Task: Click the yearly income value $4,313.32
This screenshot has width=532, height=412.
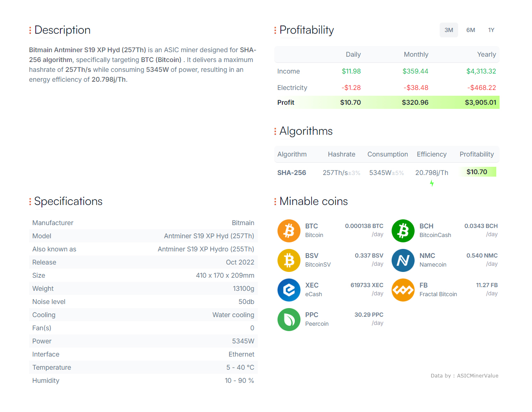Action: click(x=481, y=71)
